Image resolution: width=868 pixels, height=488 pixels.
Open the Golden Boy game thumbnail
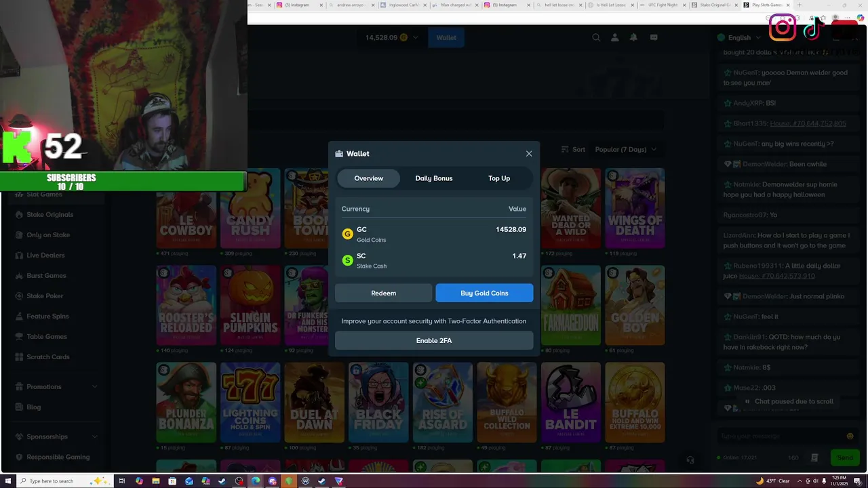[x=635, y=305]
